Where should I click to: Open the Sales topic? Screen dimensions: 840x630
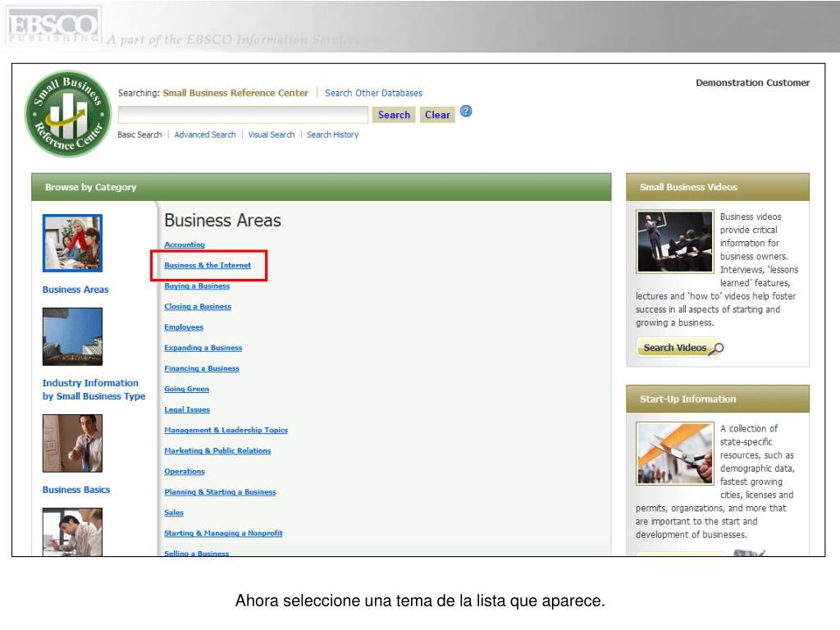coord(174,513)
